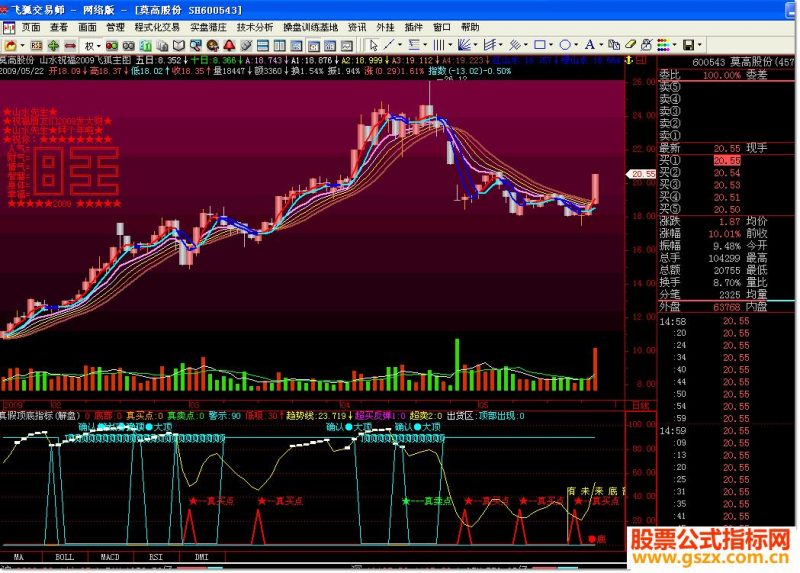The width and height of the screenshot is (800, 573).
Task: Open the color palette grid tool
Action: tap(663, 45)
